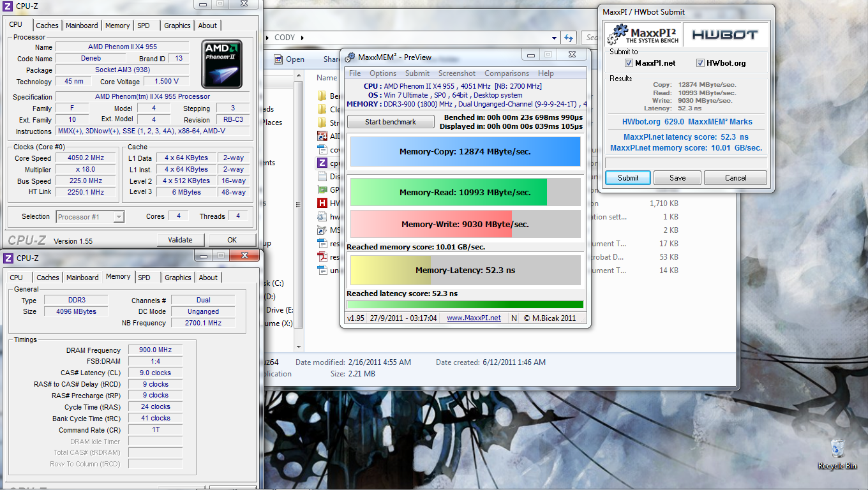The width and height of the screenshot is (868, 490).
Task: Click the Validate button in CPU-Z
Action: (180, 240)
